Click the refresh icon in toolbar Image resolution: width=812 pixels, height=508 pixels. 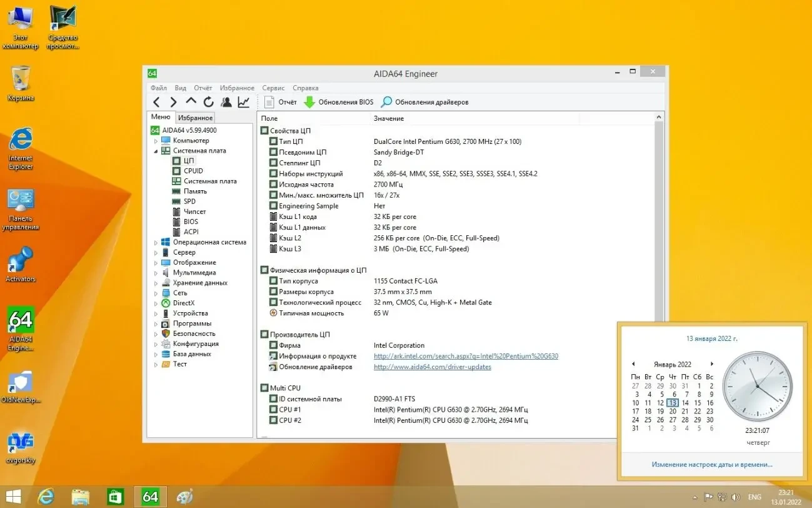click(209, 101)
